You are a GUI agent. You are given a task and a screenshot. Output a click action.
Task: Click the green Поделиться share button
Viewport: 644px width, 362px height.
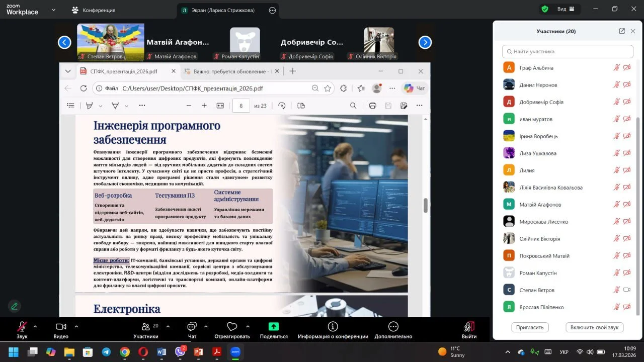pos(274,330)
